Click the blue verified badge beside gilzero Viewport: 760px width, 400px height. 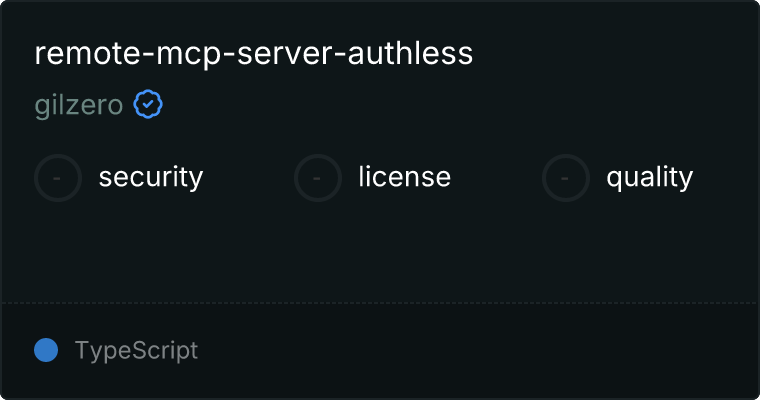point(148,104)
